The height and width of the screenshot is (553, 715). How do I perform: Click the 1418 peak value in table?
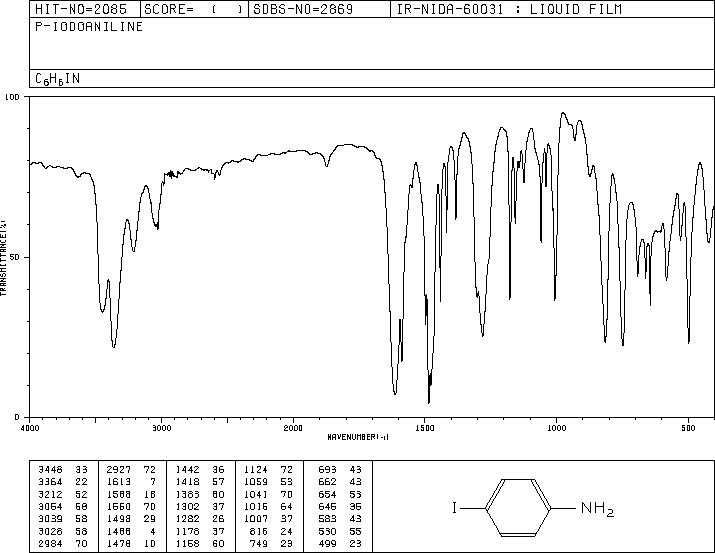point(187,482)
